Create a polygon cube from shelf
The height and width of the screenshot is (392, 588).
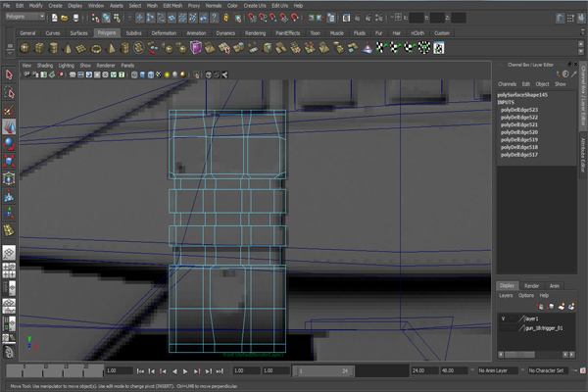click(x=39, y=48)
